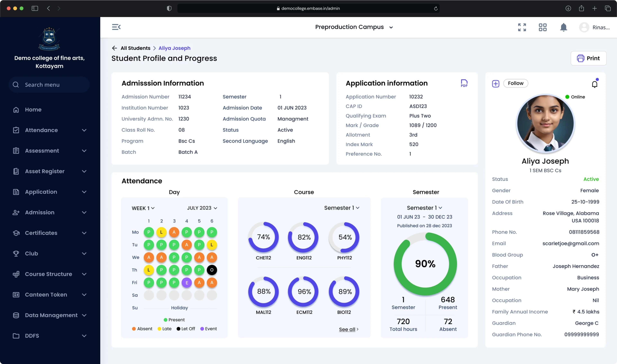This screenshot has height=364, width=617.
Task: Click the Aliya Joseph breadcrumb link
Action: 174,48
